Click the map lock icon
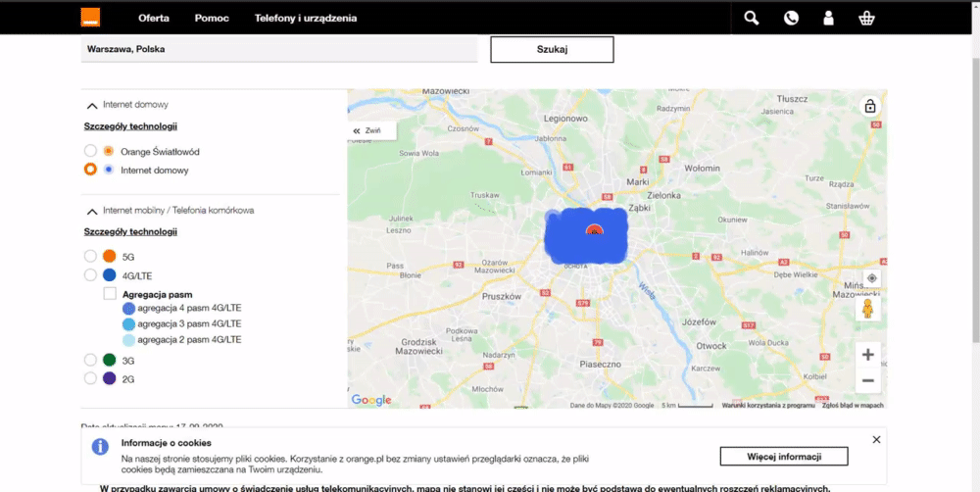Image resolution: width=980 pixels, height=492 pixels. tap(870, 106)
